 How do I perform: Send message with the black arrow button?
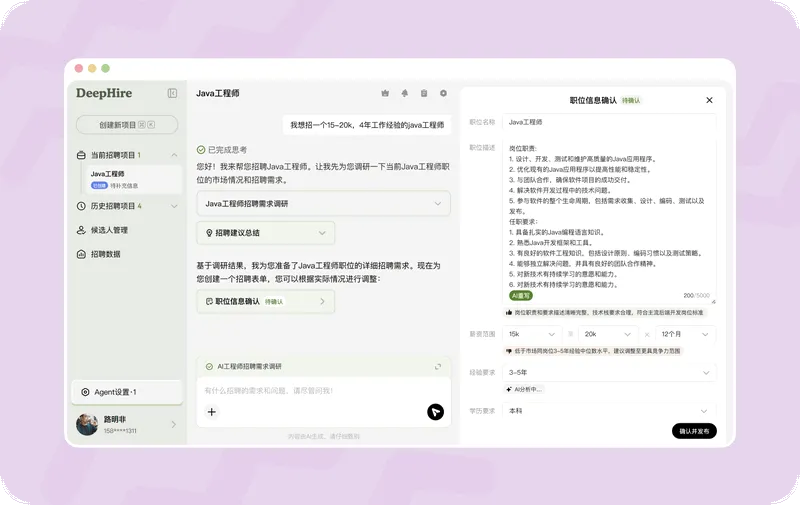435,411
